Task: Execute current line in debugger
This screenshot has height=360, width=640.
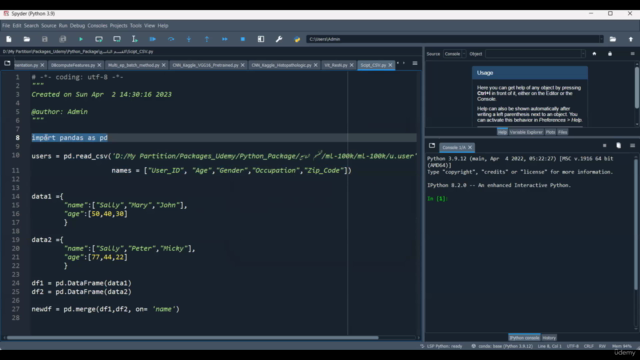Action: pos(171,39)
